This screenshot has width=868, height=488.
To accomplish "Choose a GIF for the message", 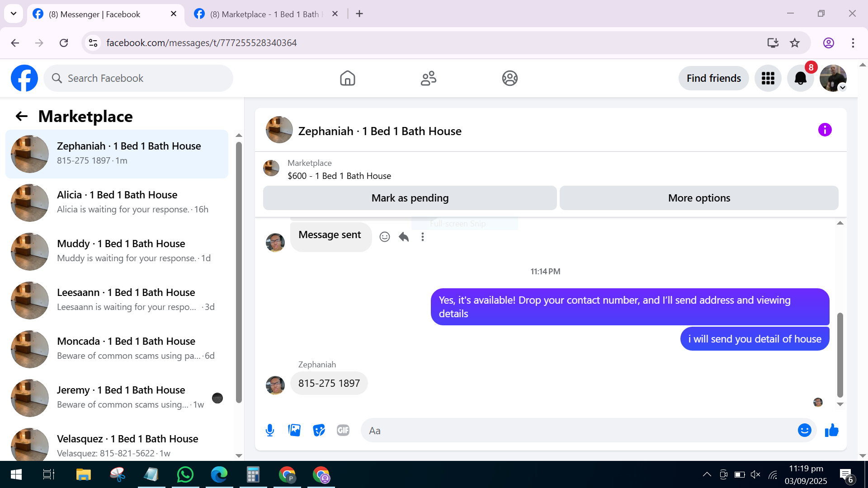I will tap(343, 430).
